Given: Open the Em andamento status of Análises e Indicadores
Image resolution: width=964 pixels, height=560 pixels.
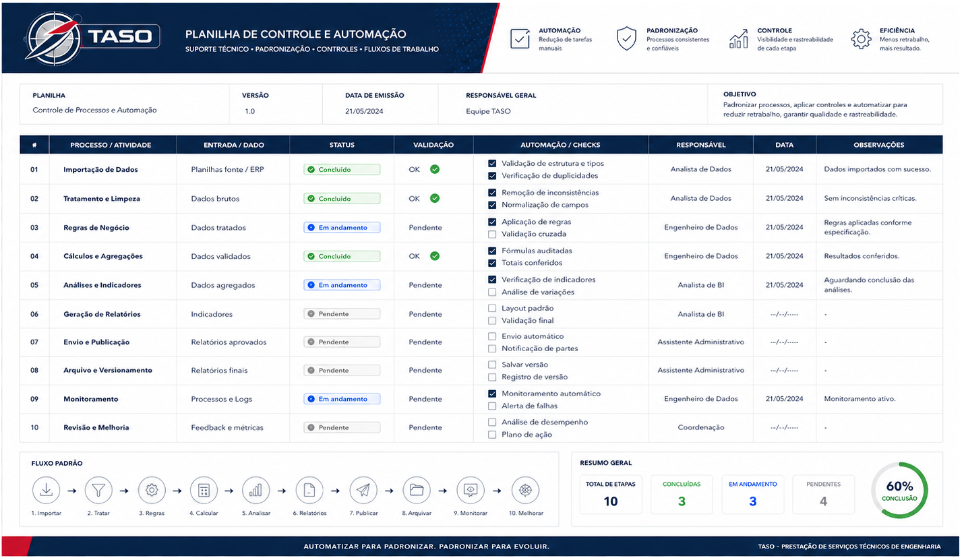Looking at the screenshot, I should 342,285.
